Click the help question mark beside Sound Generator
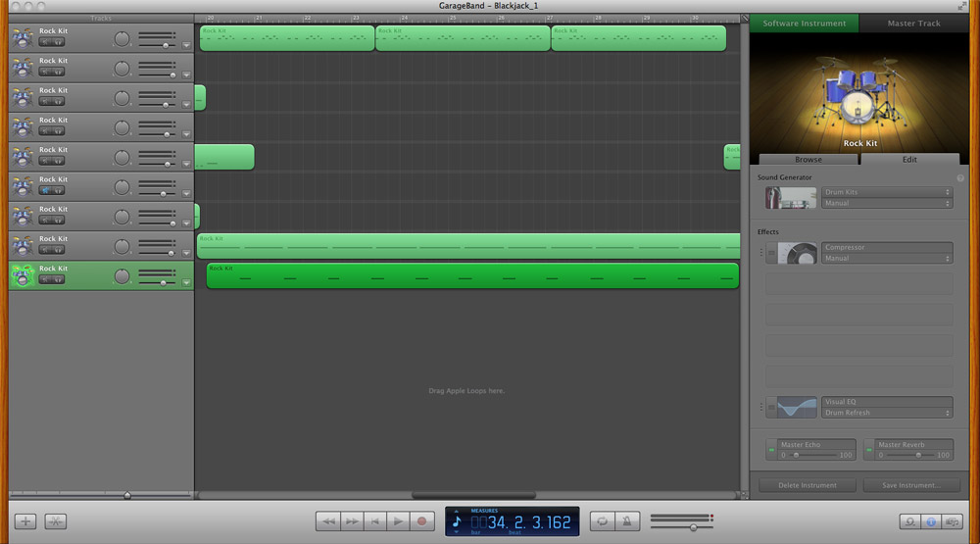This screenshot has width=980, height=544. click(960, 178)
